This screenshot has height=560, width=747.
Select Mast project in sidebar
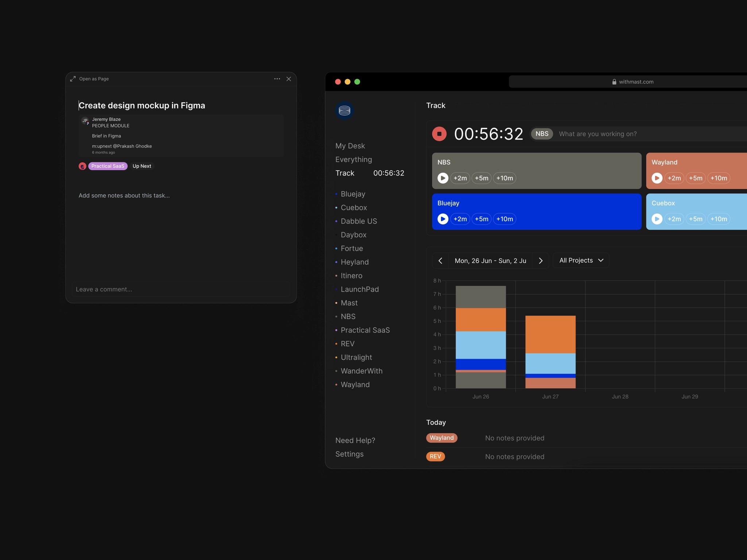[349, 303]
